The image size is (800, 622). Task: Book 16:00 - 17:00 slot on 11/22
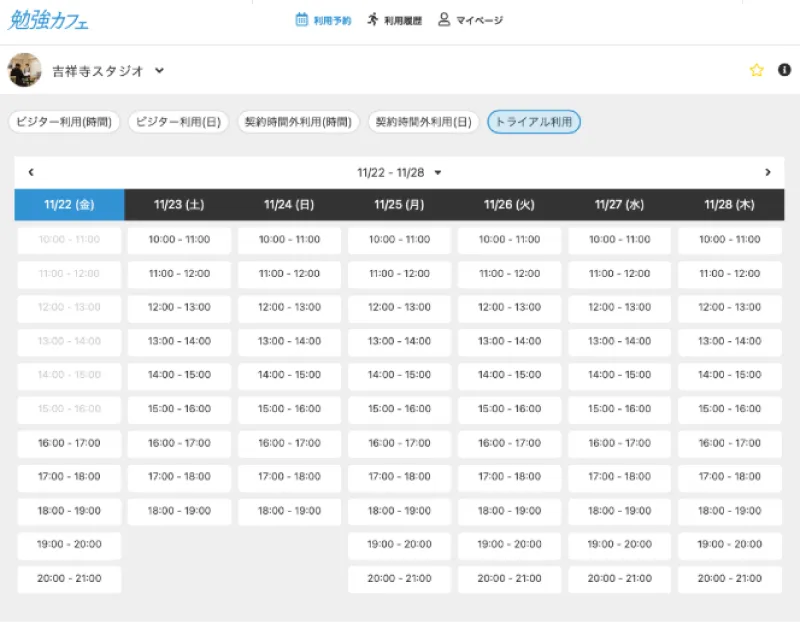(x=69, y=443)
